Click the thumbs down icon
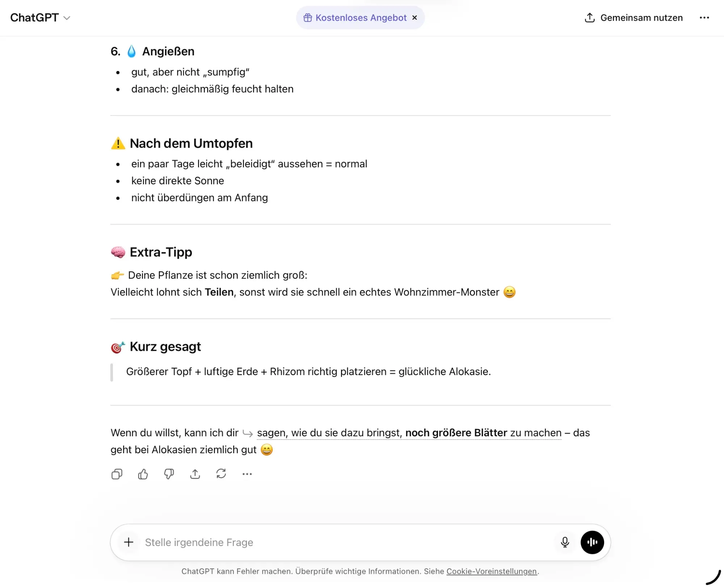 point(169,474)
